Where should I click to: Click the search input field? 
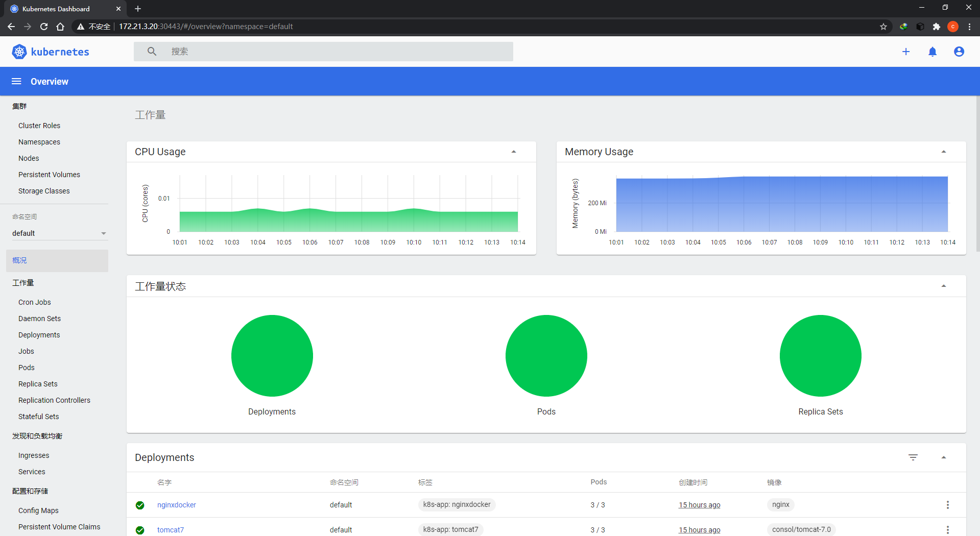click(x=323, y=52)
